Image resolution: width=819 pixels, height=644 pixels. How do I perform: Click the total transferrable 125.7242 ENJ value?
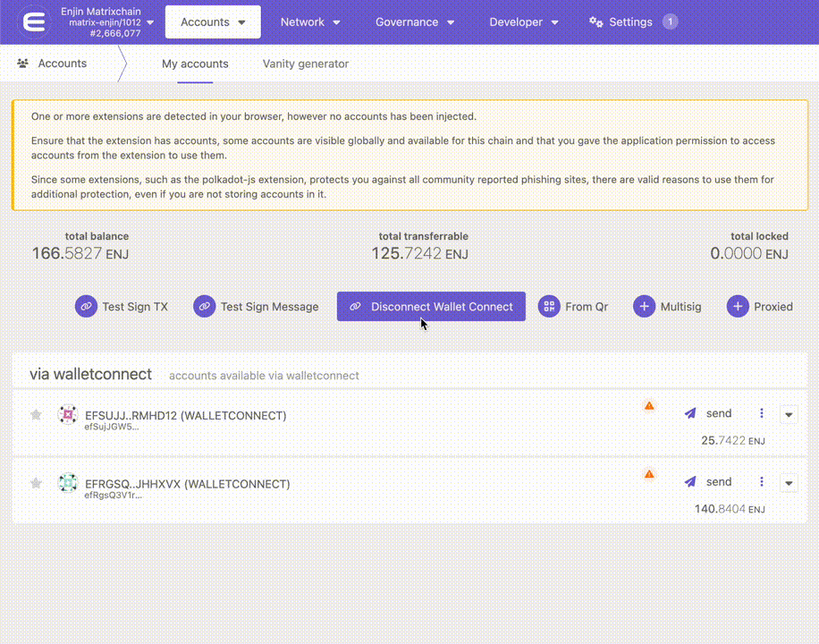coord(420,253)
